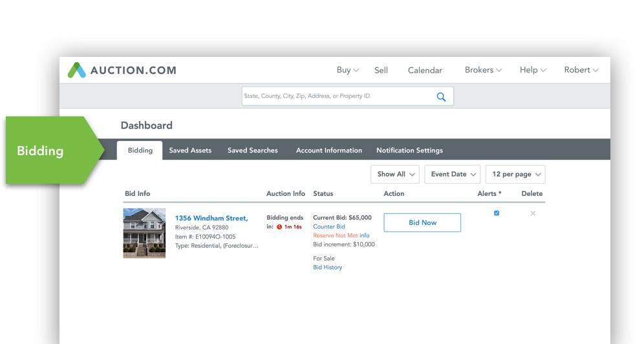Open the Bid History link

click(328, 268)
